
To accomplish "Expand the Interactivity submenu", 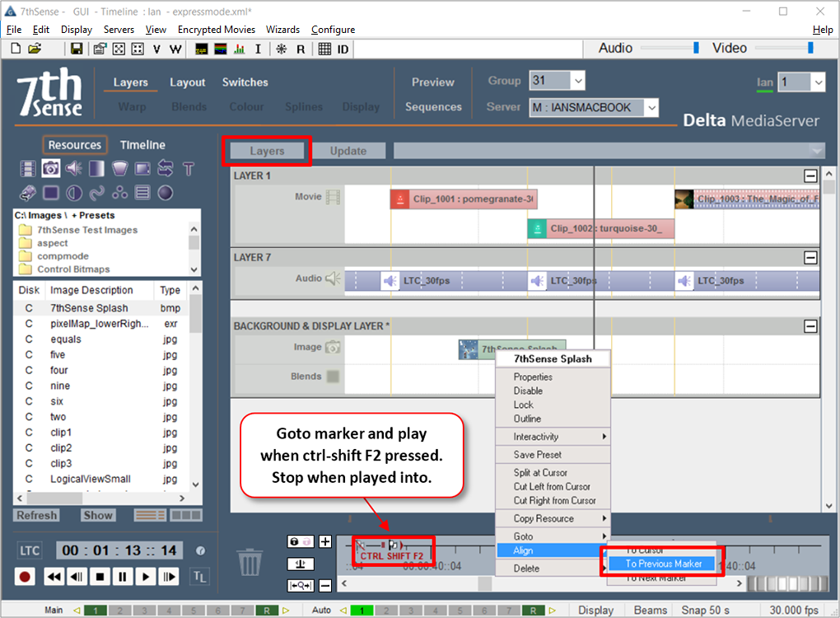I will click(x=553, y=437).
